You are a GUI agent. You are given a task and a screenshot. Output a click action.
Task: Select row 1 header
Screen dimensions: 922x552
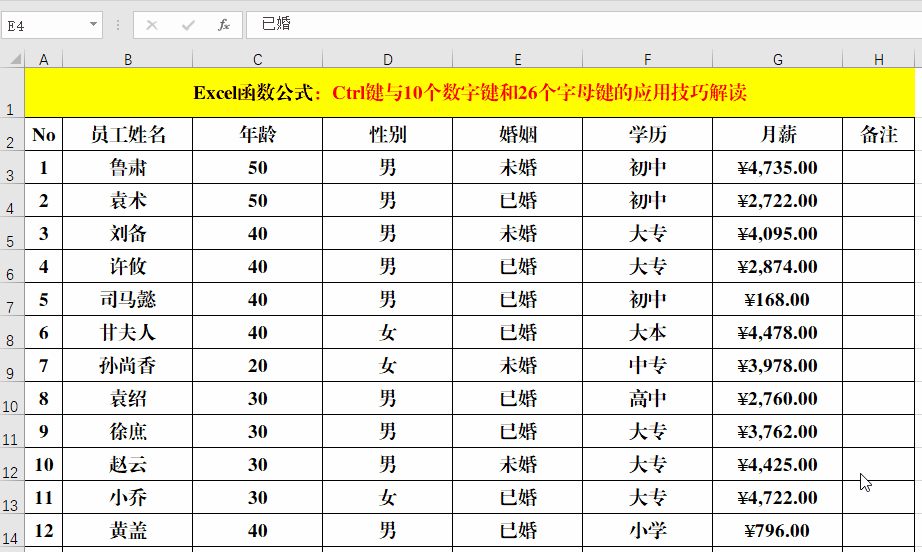coord(12,93)
